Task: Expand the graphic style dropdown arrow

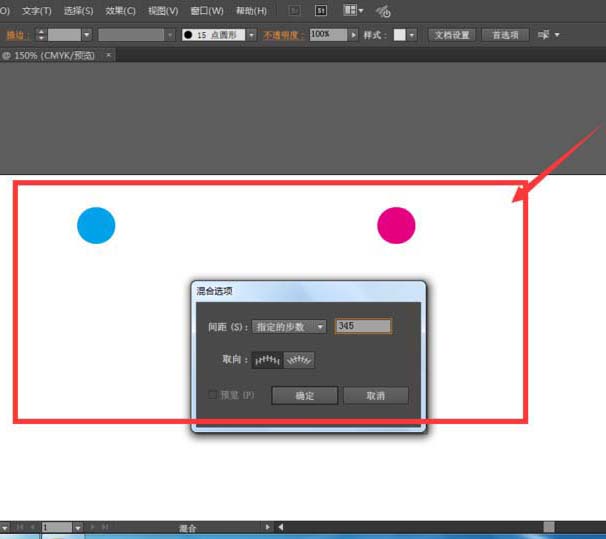Action: click(x=412, y=35)
